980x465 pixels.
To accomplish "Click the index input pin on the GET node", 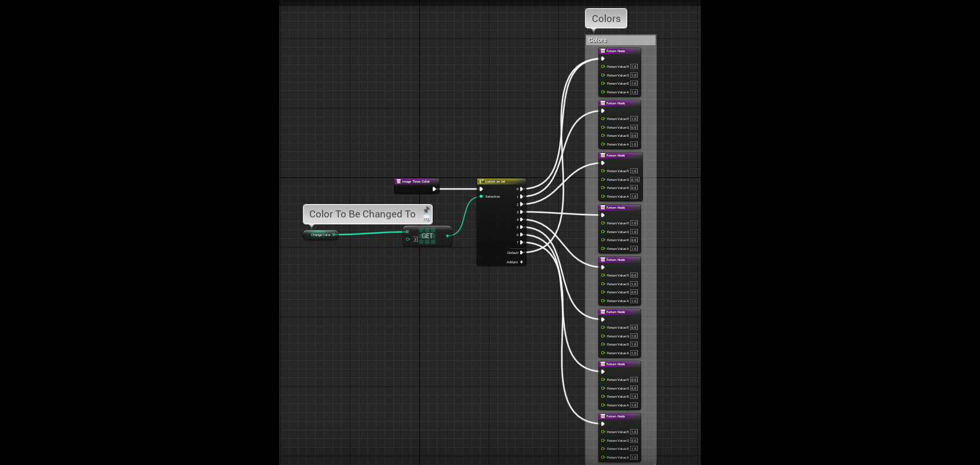I will tap(408, 239).
